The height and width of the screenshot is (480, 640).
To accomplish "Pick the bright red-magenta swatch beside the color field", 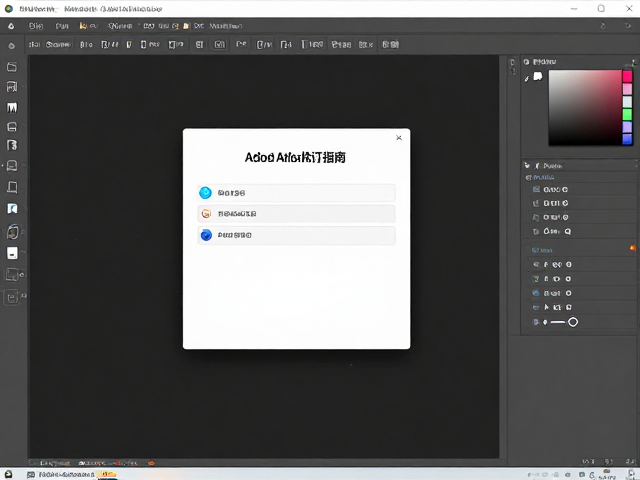I will (627, 76).
